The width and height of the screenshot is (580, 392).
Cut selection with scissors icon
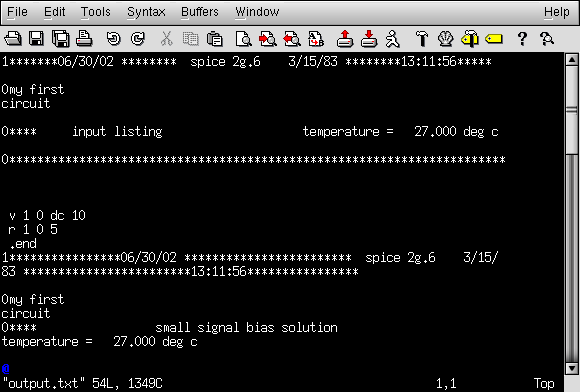[x=166, y=38]
